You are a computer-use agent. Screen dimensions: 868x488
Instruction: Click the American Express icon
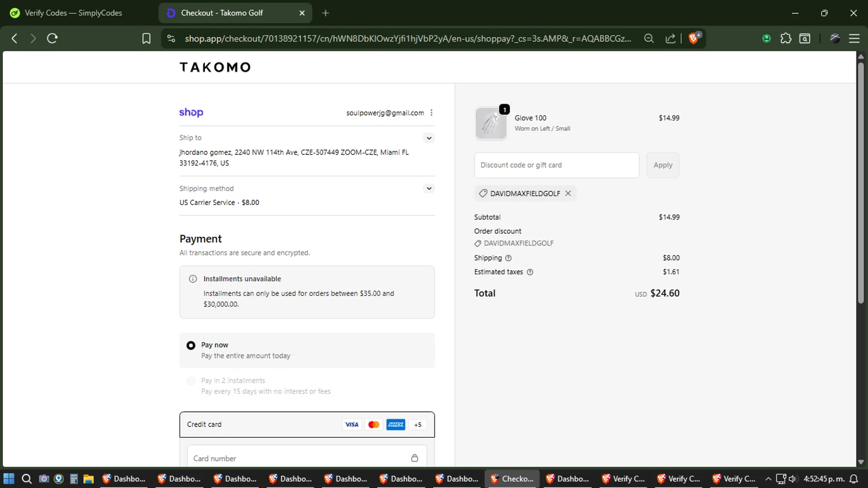click(396, 425)
